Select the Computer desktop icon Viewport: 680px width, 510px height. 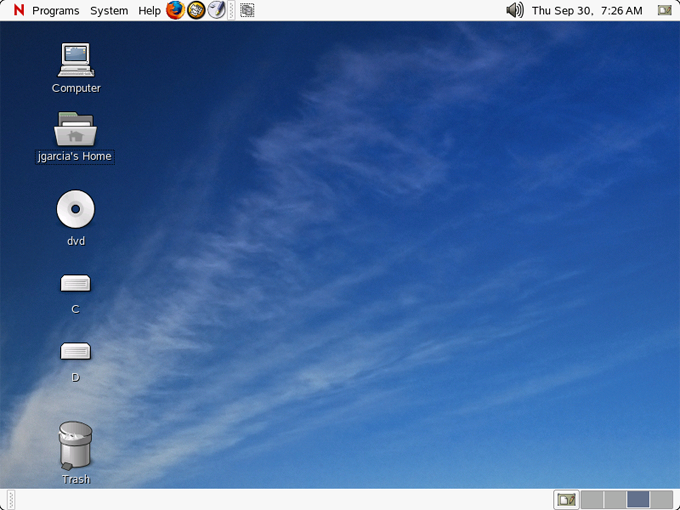[76, 60]
